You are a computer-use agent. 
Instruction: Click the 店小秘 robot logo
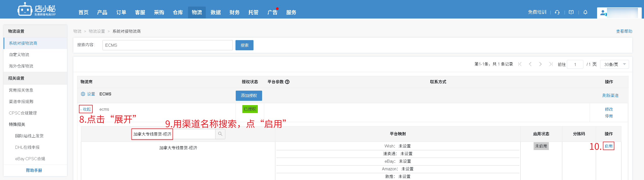(x=37, y=9)
